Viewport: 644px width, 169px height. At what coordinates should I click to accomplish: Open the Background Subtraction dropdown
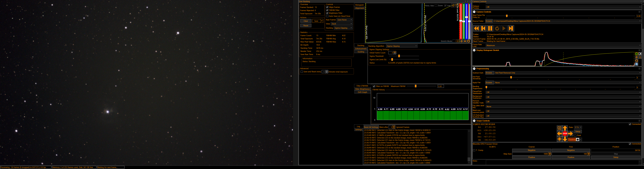pos(563,97)
